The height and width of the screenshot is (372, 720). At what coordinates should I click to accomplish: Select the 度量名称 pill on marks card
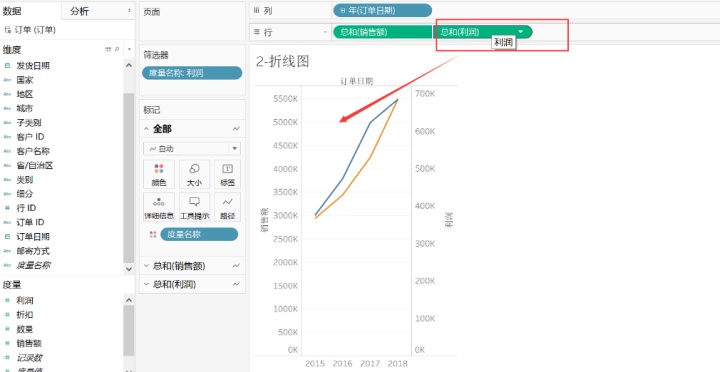click(199, 234)
